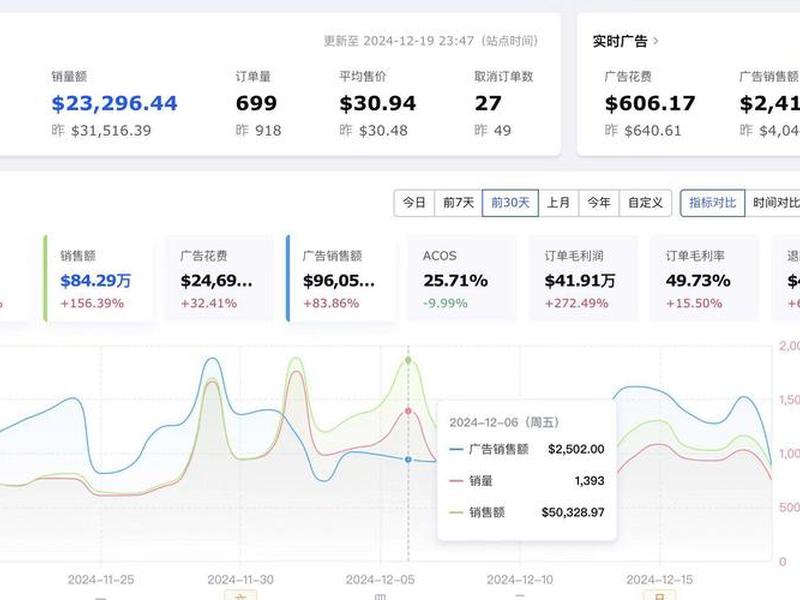Screen dimensions: 800x600
Task: Click the 27 cancelled orders value
Action: click(x=488, y=104)
